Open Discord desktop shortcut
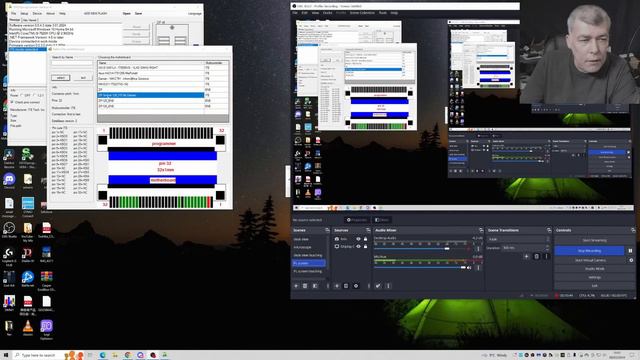This screenshot has height=360, width=640. click(9, 179)
